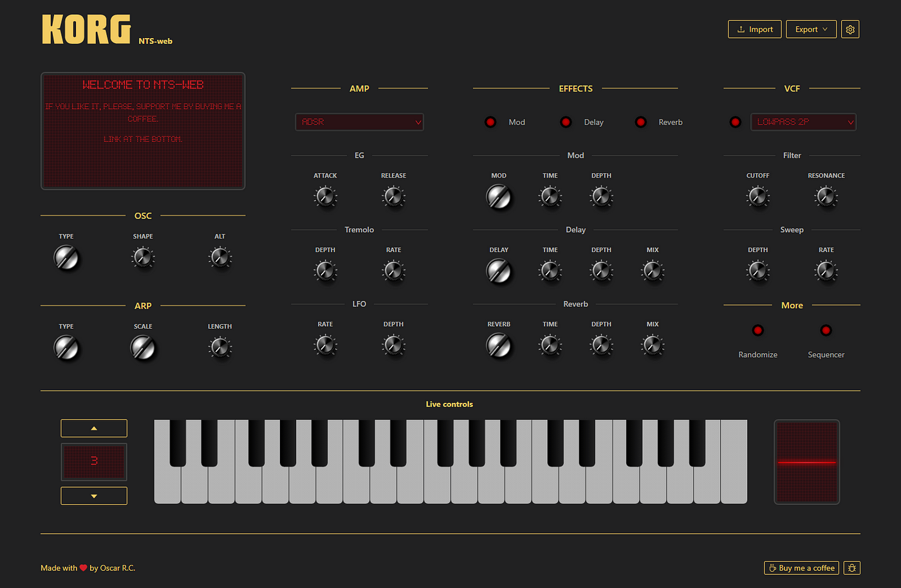Click the welcome message LCD display
Viewport: 901px width, 588px height.
[143, 131]
